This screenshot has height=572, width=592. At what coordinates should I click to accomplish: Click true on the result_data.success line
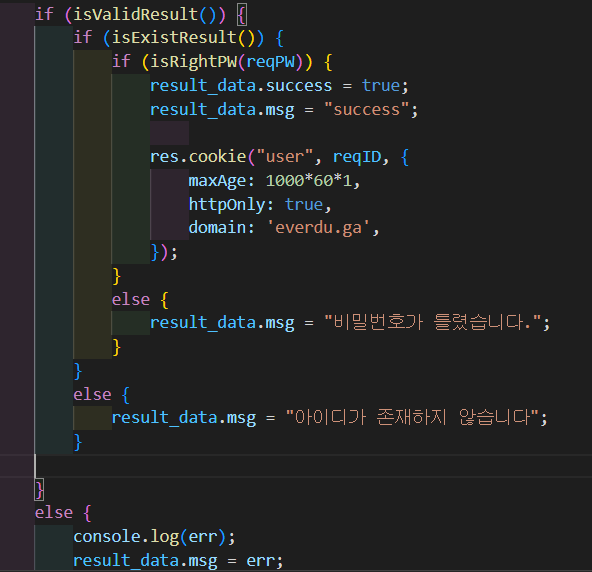[381, 86]
